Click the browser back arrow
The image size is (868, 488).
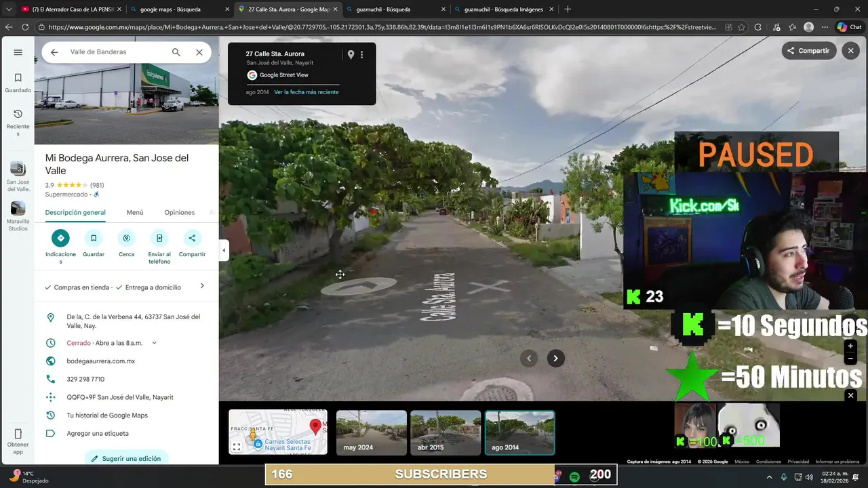coord(9,27)
